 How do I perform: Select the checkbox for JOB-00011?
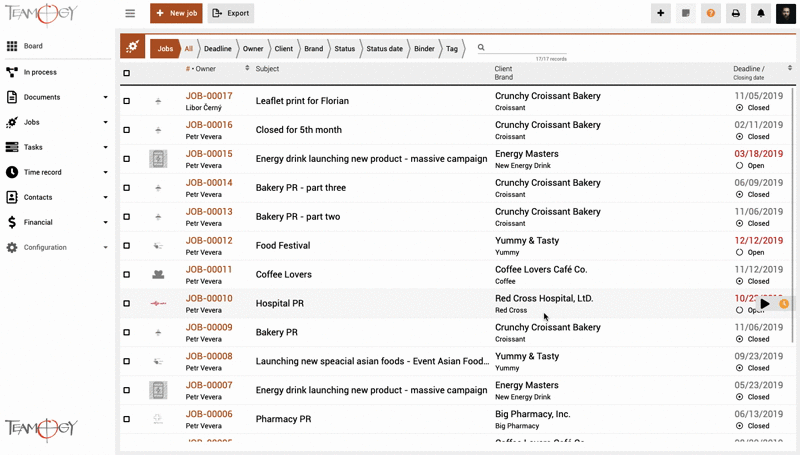[127, 274]
